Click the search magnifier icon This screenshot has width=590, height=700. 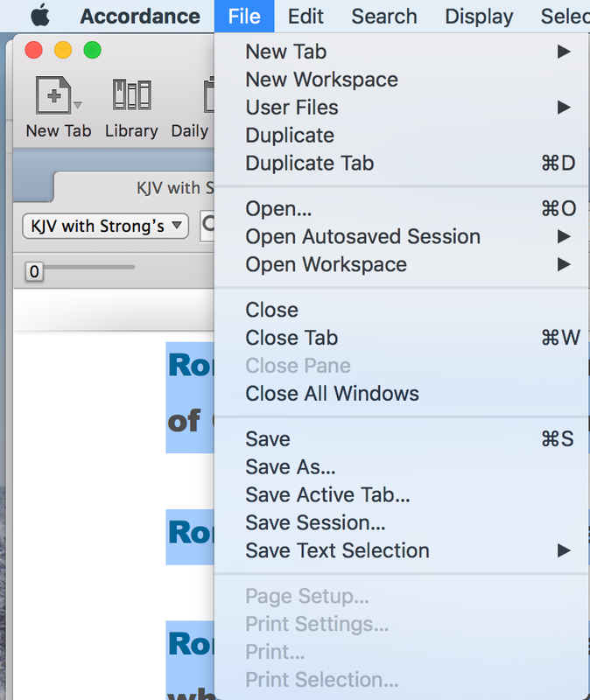[x=208, y=226]
